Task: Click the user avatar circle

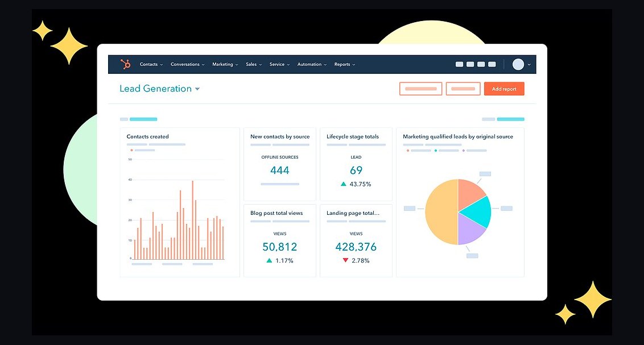Action: [518, 64]
